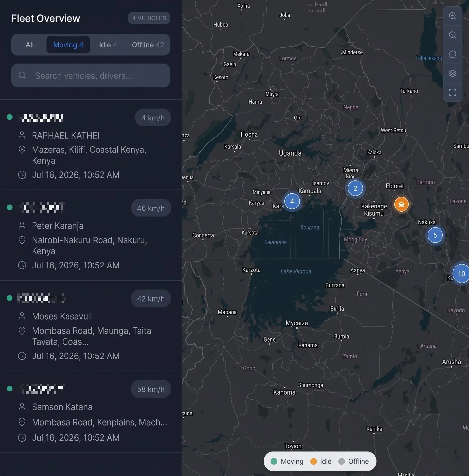Click the Lake Victoria map label

coord(296,271)
